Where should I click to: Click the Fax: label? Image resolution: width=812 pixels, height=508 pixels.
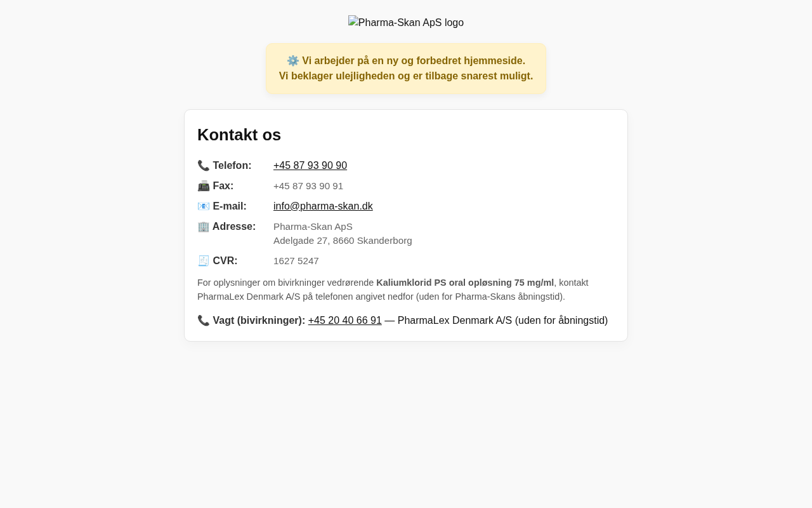[x=223, y=186]
